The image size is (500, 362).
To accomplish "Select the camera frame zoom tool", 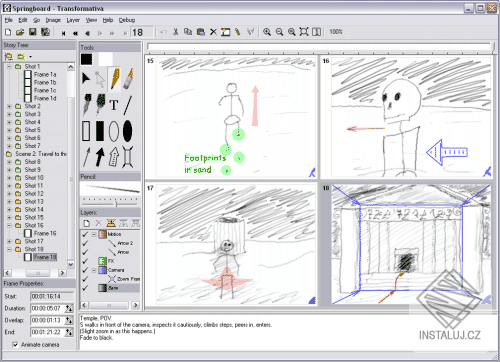I will 128,157.
